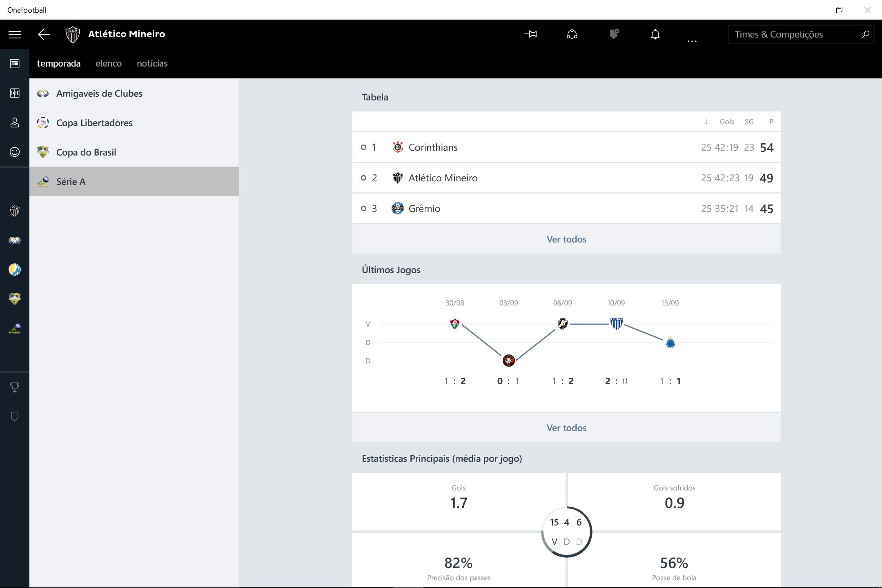Viewport: 882px width, 588px height.
Task: Open the smiley face sidebar icon
Action: click(15, 152)
